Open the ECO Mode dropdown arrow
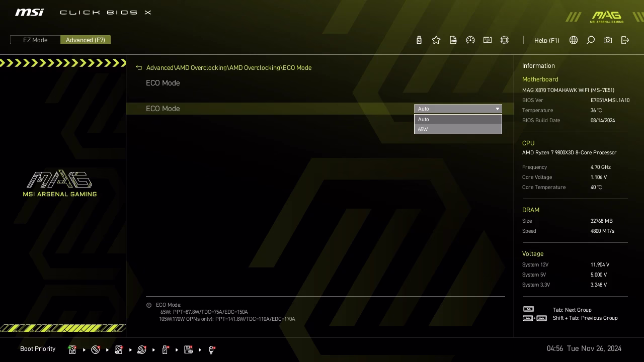644x362 pixels. 498,109
